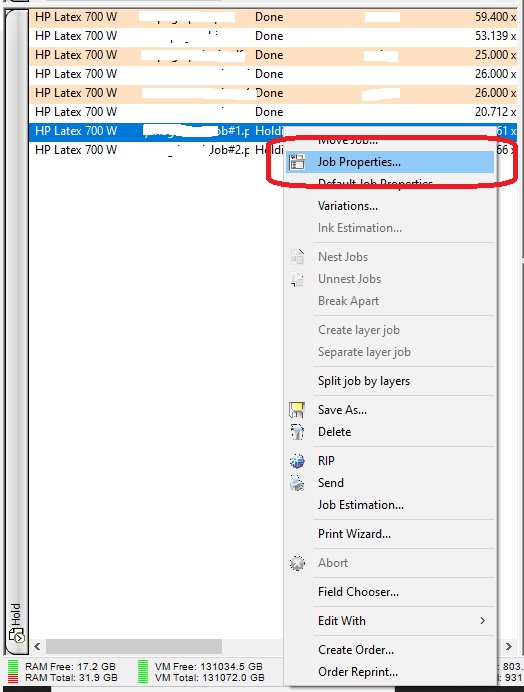Choose Order Reprint entry
Viewport: 524px width, 692px height.
[358, 672]
